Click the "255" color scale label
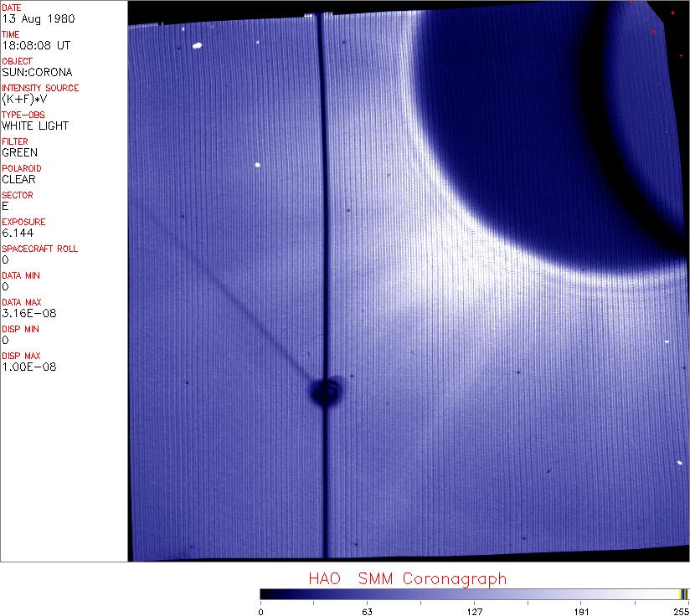This screenshot has width=690, height=616. pos(682,612)
